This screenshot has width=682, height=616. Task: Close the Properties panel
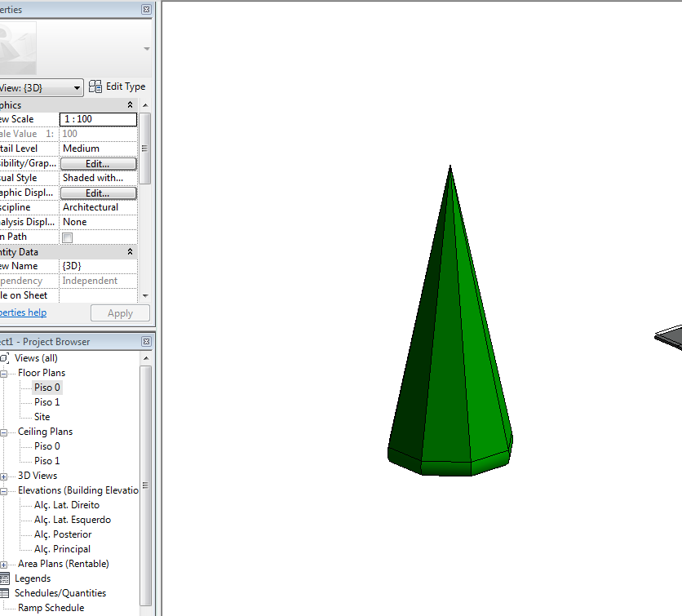click(x=147, y=9)
